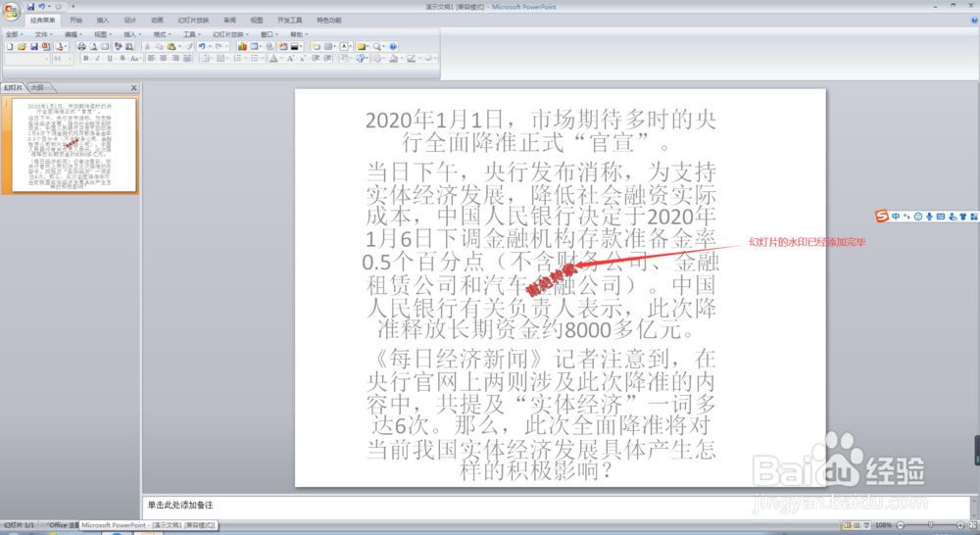Open the 帮助 classic menu
Image resolution: width=980 pixels, height=535 pixels.
coord(299,34)
